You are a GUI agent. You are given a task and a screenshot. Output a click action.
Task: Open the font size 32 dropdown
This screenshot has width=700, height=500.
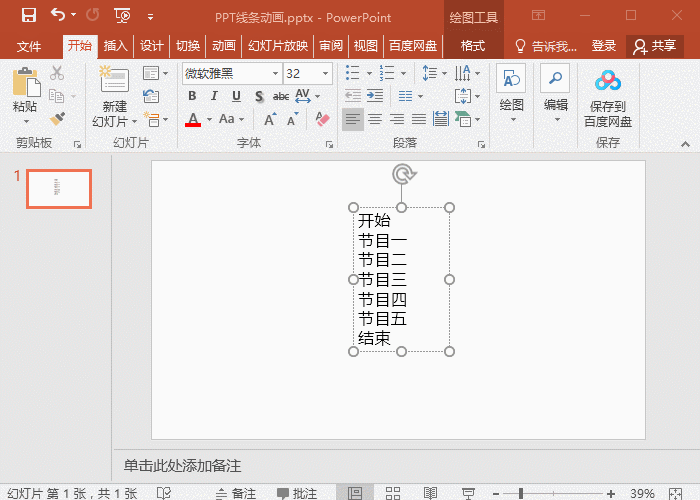(x=325, y=73)
